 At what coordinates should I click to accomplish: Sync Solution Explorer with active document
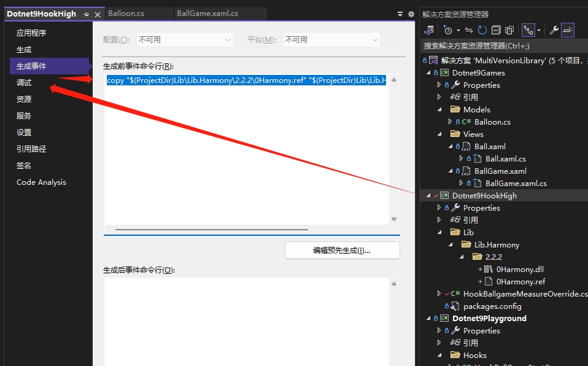[x=469, y=30]
